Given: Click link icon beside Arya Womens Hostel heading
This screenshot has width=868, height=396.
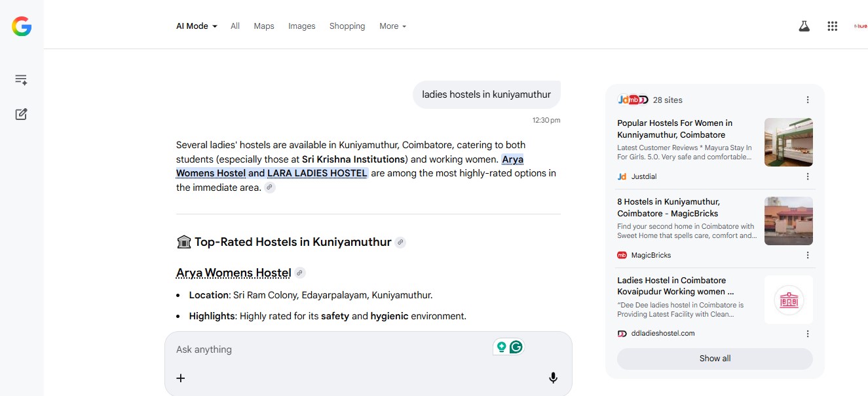Looking at the screenshot, I should point(299,273).
